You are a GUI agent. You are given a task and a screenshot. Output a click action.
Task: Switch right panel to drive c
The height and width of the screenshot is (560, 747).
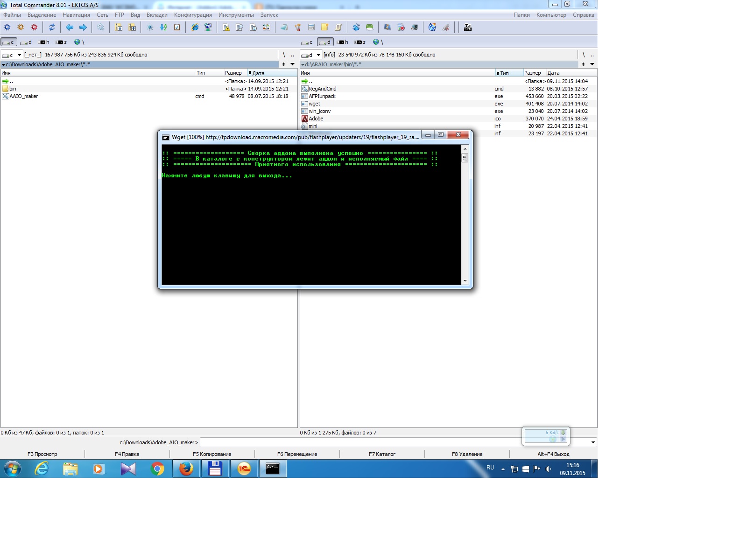[307, 42]
